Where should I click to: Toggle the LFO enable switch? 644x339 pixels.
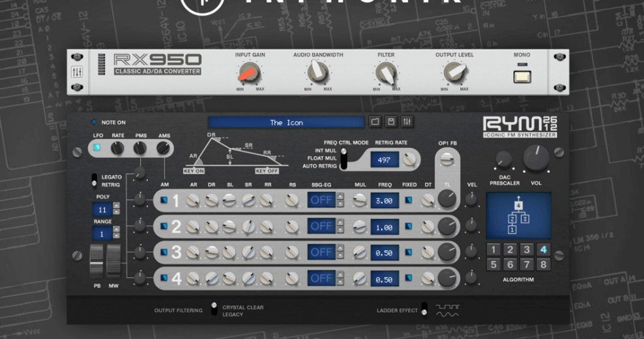coord(97,148)
